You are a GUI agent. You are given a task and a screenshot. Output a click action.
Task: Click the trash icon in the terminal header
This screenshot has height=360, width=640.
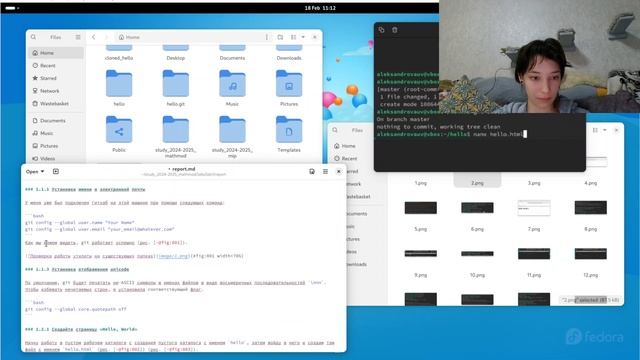[x=395, y=30]
